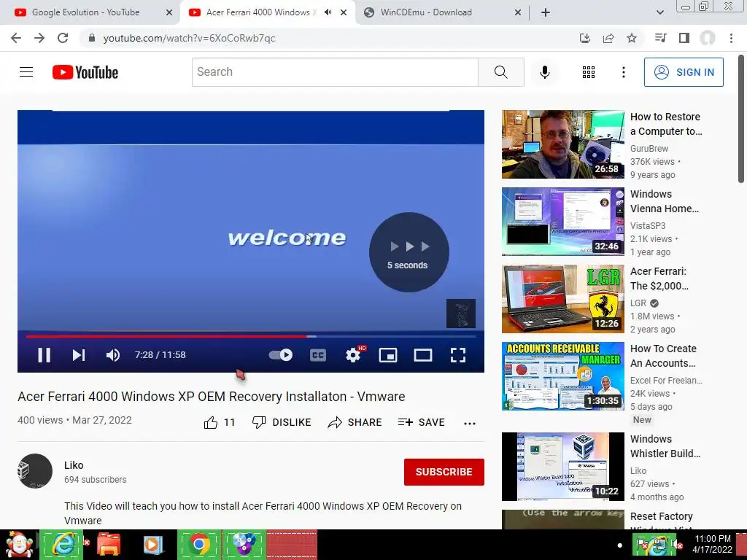
Task: Pause the video playback
Action: (x=44, y=355)
